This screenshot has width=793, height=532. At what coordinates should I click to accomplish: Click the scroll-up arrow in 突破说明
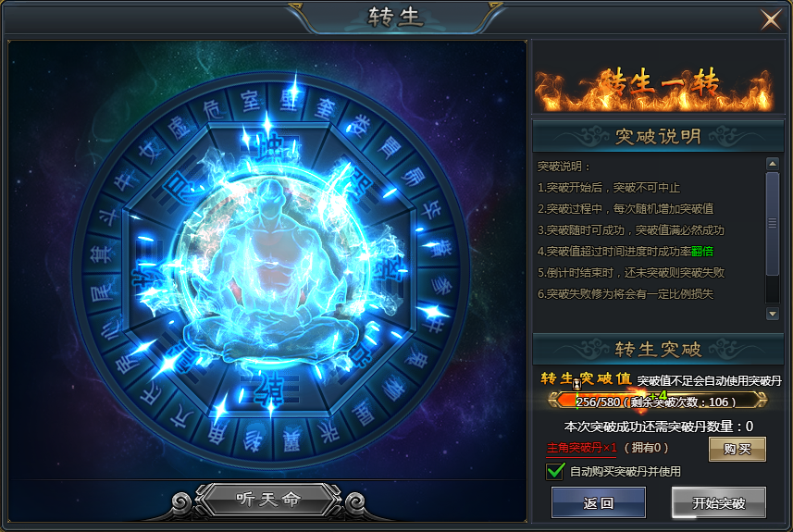pos(773,164)
